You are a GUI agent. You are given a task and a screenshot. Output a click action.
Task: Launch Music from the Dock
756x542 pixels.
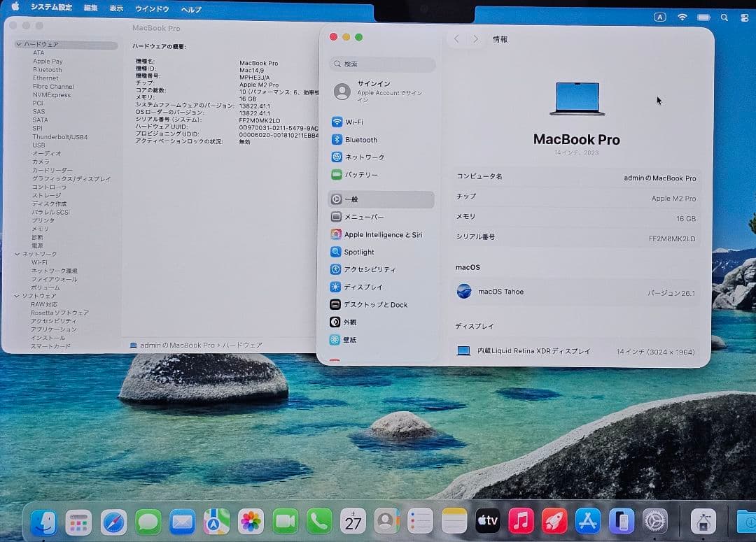pos(520,520)
